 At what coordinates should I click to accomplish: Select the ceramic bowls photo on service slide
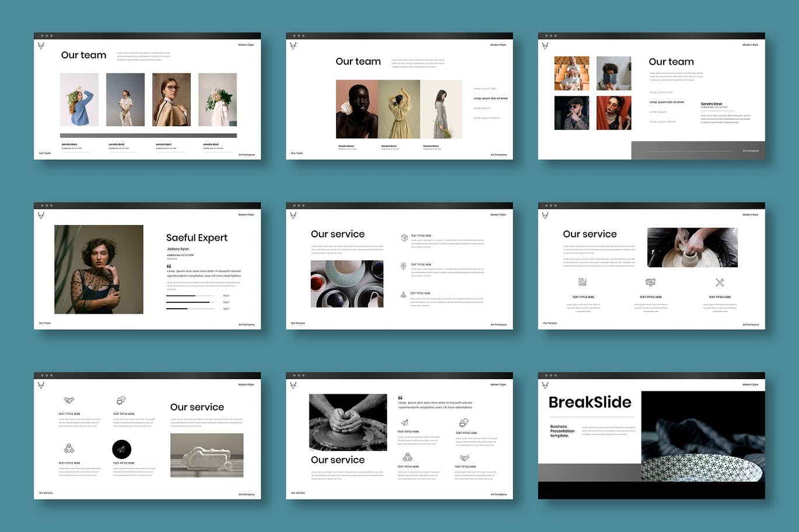click(347, 283)
